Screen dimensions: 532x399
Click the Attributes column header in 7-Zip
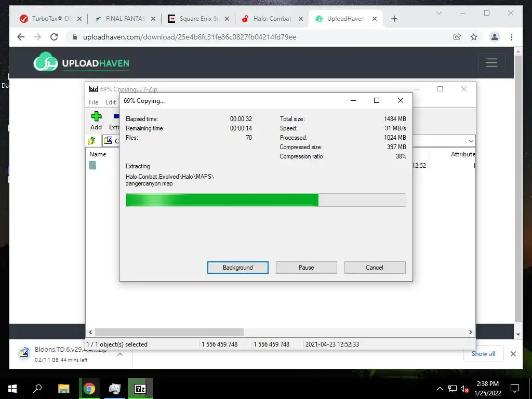pos(462,154)
